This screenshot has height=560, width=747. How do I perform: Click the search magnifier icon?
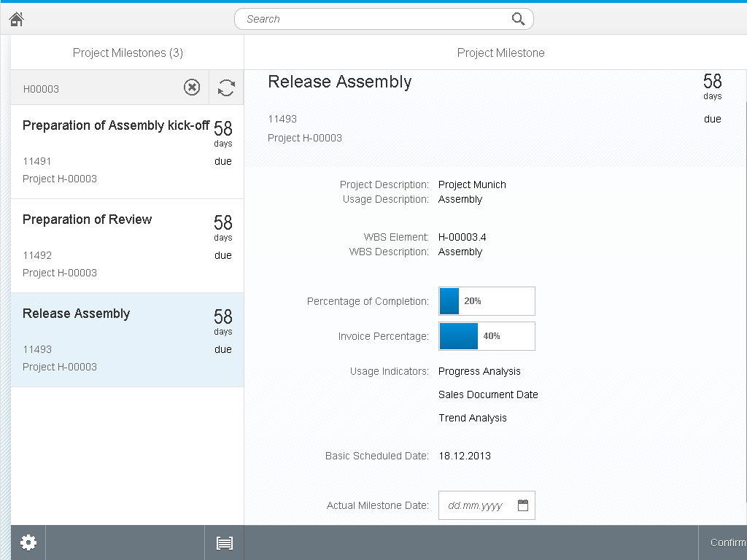[x=518, y=19]
